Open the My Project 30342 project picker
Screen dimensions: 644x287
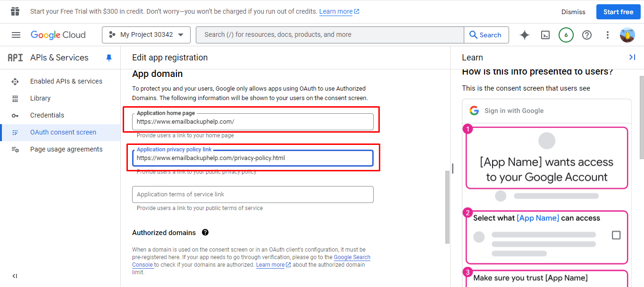pyautogui.click(x=146, y=35)
